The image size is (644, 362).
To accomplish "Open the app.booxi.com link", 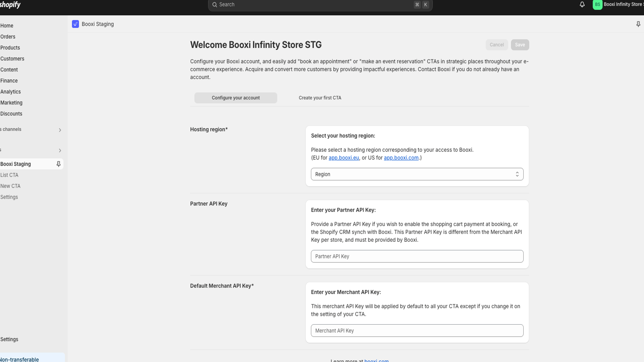I will tap(401, 158).
